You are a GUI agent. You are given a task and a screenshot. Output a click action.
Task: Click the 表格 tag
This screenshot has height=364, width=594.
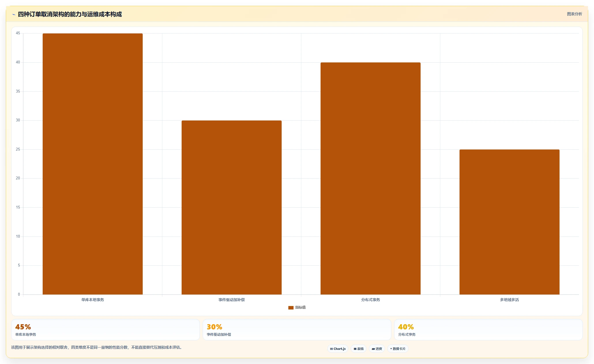click(358, 349)
